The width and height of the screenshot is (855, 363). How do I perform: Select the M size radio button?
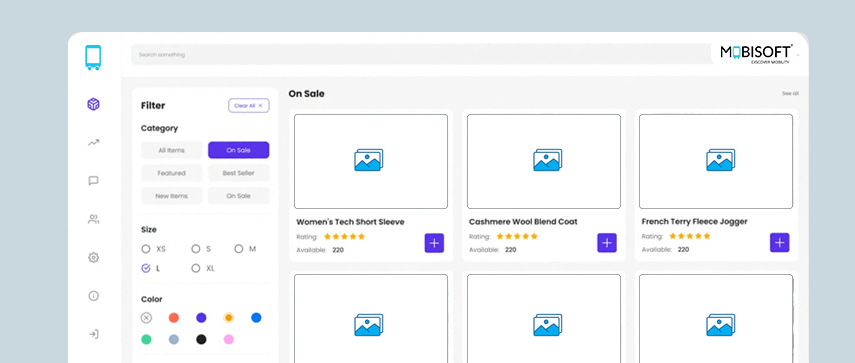pos(239,249)
